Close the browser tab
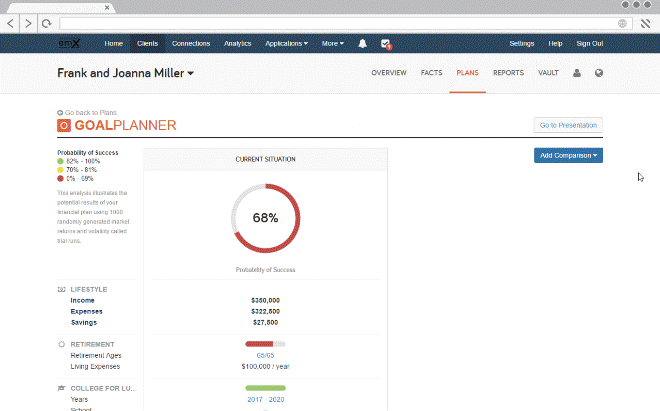This screenshot has width=660, height=411. point(107,7)
